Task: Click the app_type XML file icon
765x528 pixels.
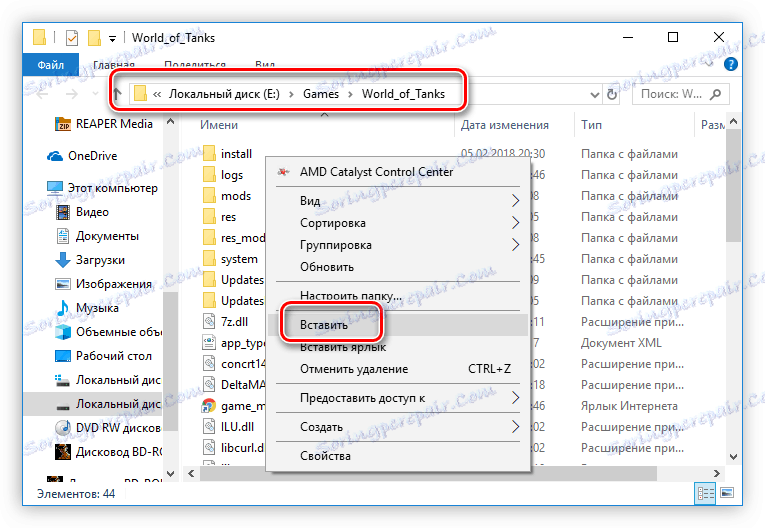Action: (209, 343)
